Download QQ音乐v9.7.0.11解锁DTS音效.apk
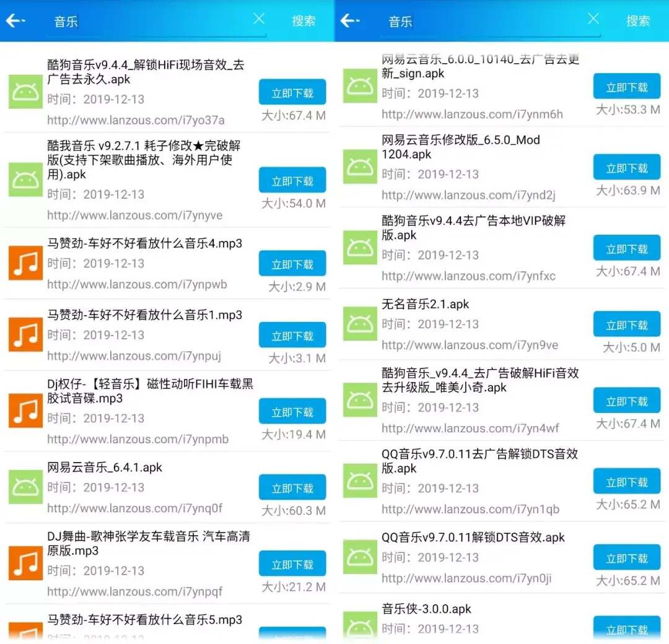The image size is (669, 644). [x=627, y=557]
